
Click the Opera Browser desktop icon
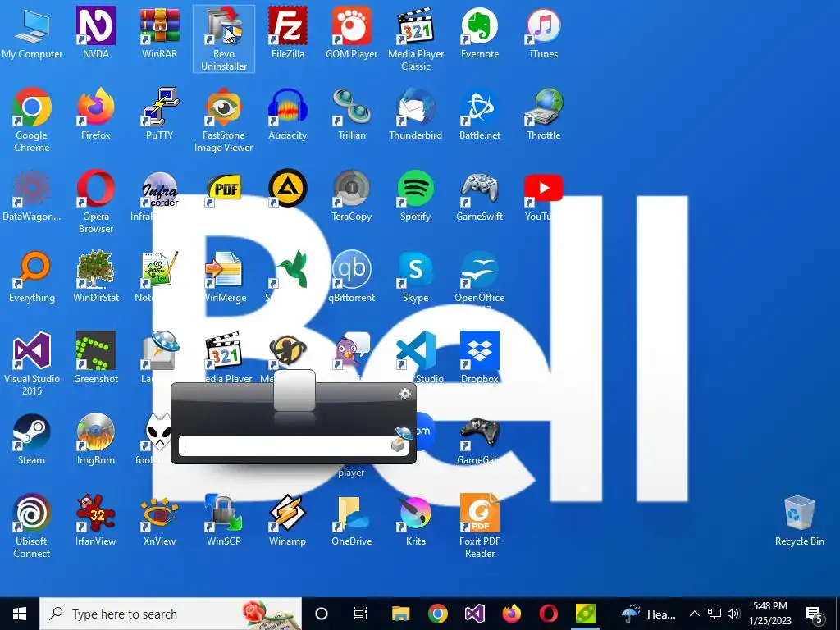(96, 202)
